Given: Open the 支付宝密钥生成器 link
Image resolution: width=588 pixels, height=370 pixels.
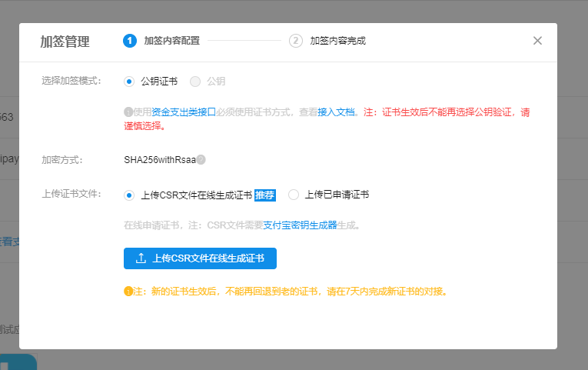Looking at the screenshot, I should (x=300, y=225).
